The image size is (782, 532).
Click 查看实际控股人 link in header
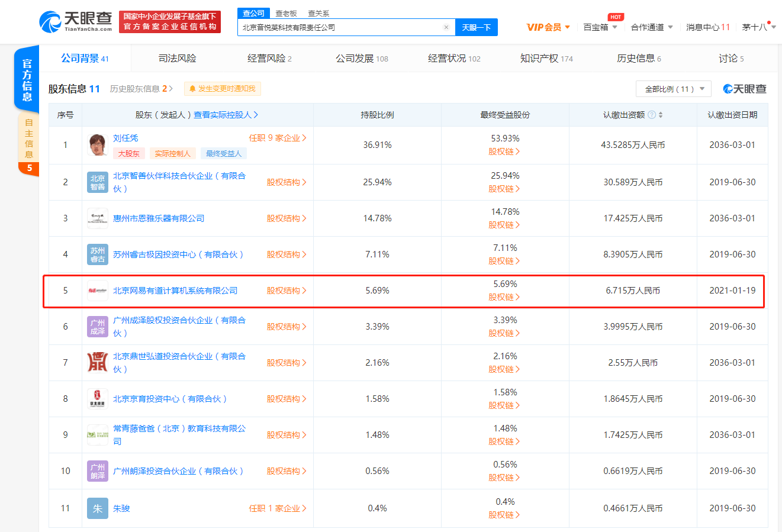coord(226,115)
